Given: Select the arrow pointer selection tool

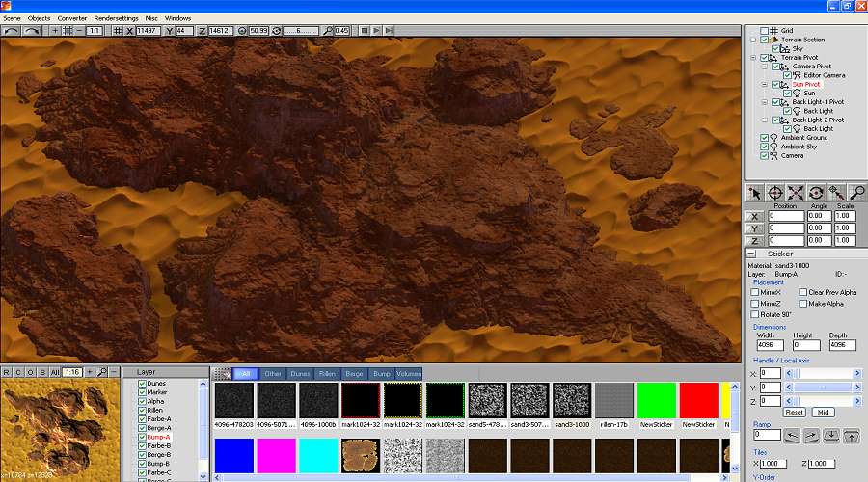Looking at the screenshot, I should pyautogui.click(x=755, y=193).
